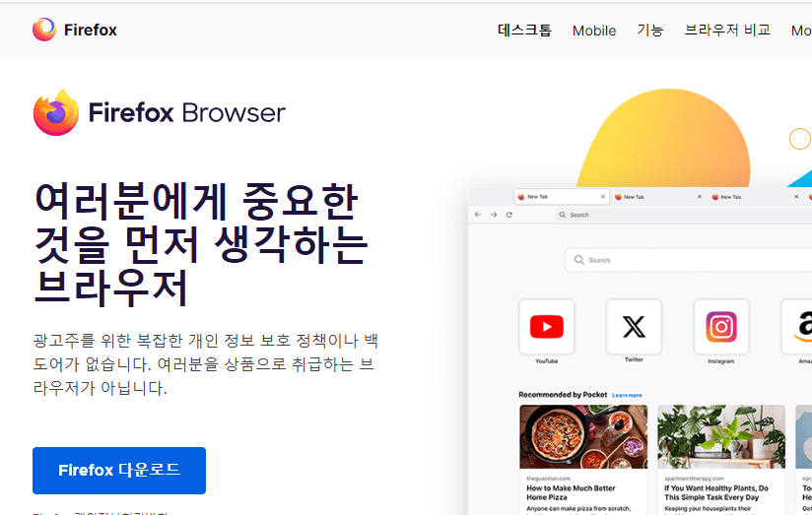812x515 pixels.
Task: Open the 데스크톱 menu item
Action: click(x=524, y=30)
